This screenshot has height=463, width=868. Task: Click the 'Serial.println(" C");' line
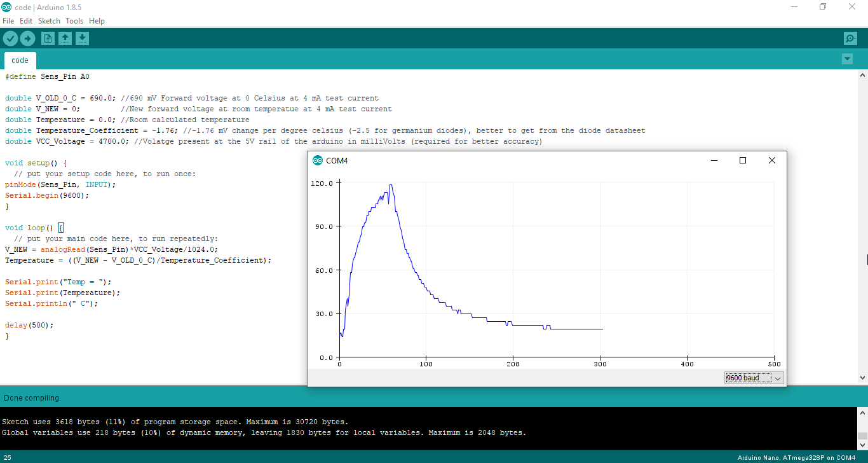tap(52, 303)
